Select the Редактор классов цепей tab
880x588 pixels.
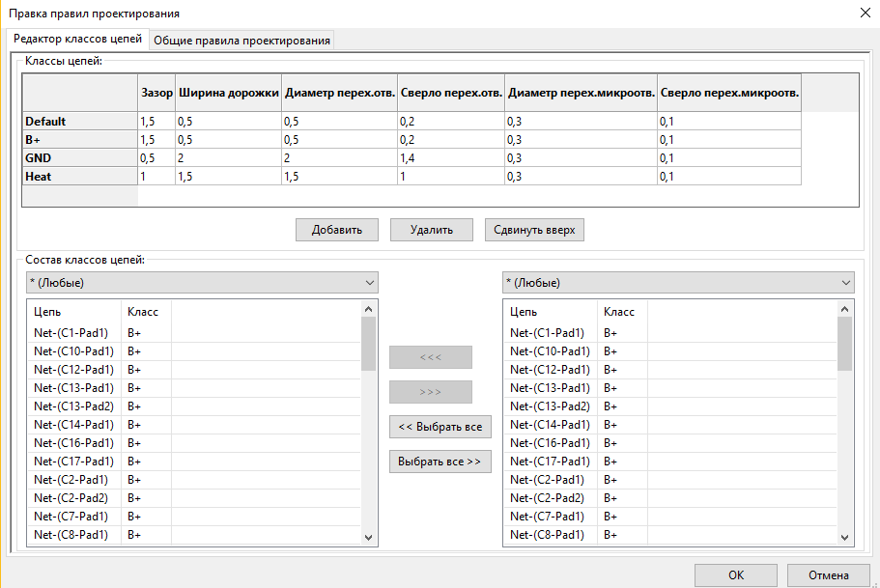(x=77, y=39)
